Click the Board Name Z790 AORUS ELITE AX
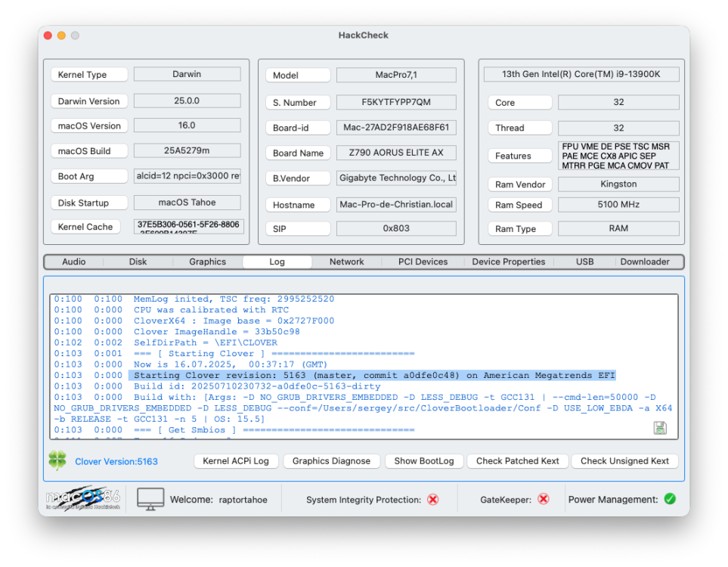 (x=396, y=152)
